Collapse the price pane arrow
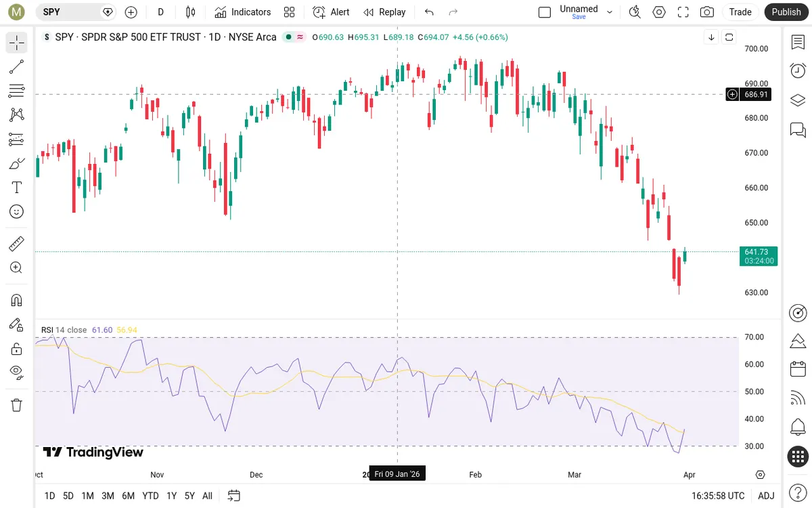This screenshot has height=508, width=812. pyautogui.click(x=711, y=37)
